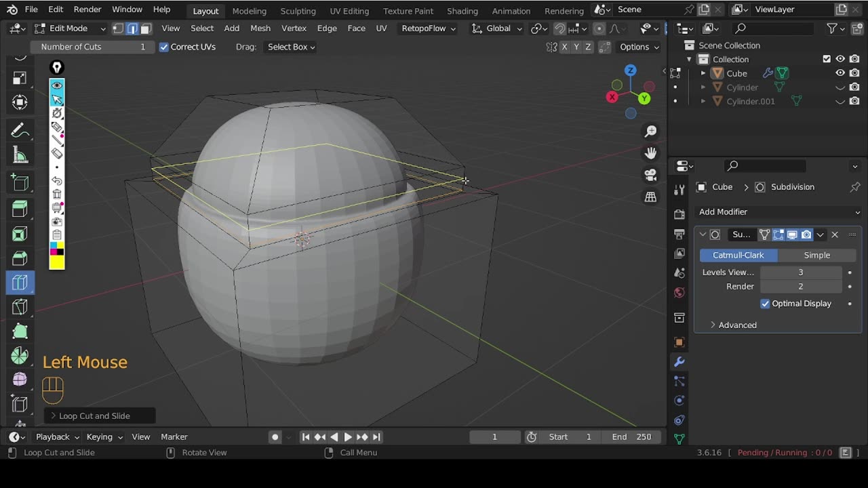
Task: Click the trash can in annotation palette
Action: (x=57, y=194)
